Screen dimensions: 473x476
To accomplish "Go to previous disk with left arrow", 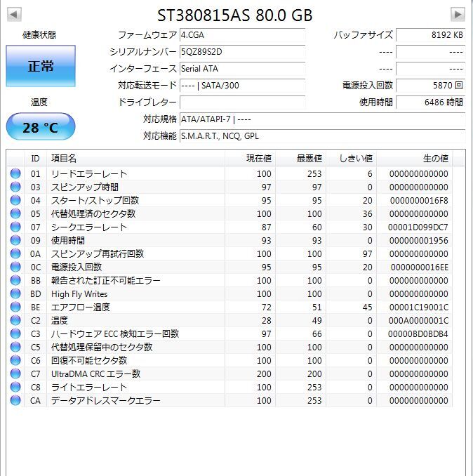I will [14, 15].
